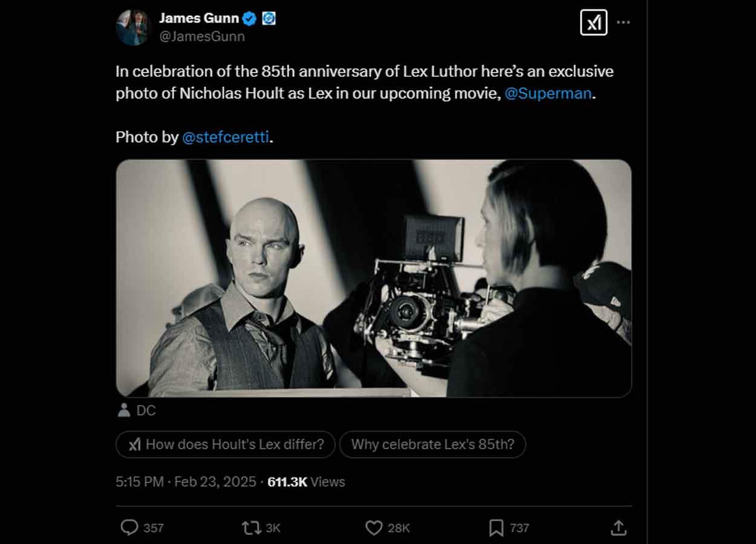Expand 'How does Hoult's Lex differ?' Grok suggestion

point(225,444)
